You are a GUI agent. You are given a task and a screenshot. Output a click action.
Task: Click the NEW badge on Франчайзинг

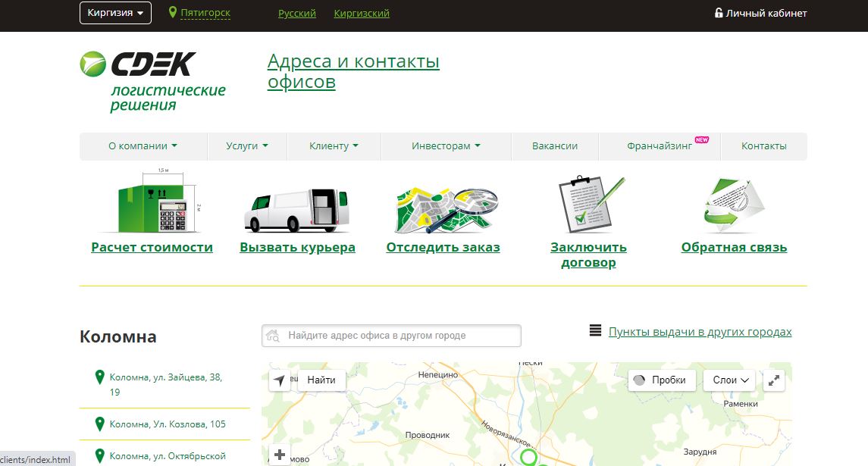(702, 139)
